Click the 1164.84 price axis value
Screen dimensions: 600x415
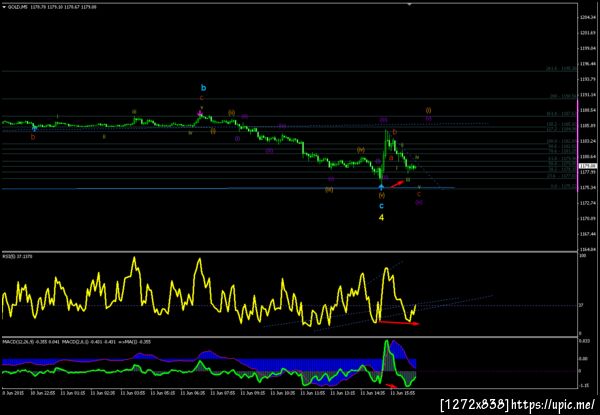tap(587, 249)
